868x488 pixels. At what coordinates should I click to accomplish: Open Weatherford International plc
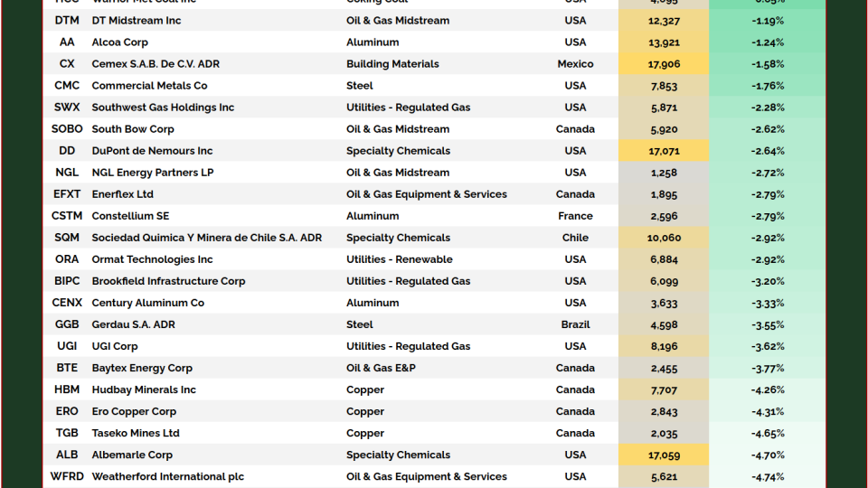(167, 476)
